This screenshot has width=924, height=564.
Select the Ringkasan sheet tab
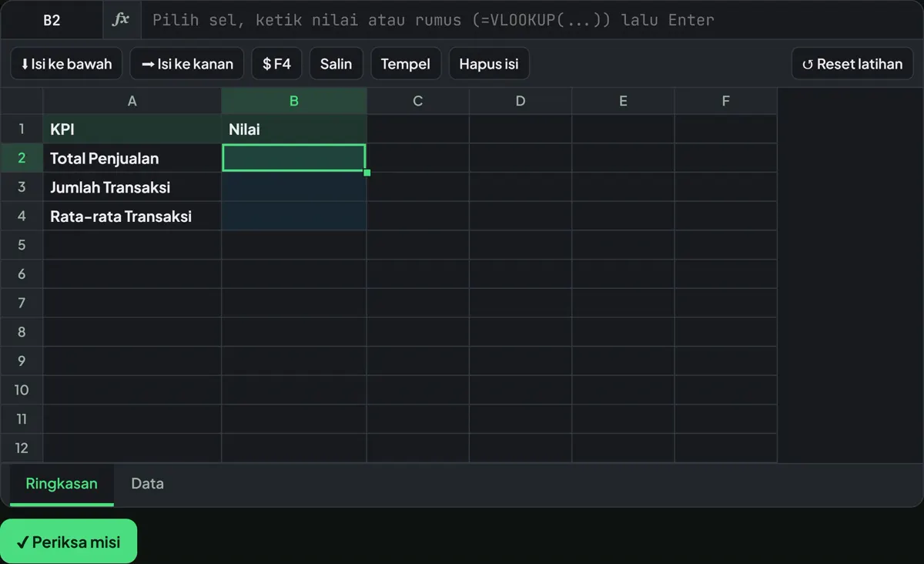click(x=62, y=484)
